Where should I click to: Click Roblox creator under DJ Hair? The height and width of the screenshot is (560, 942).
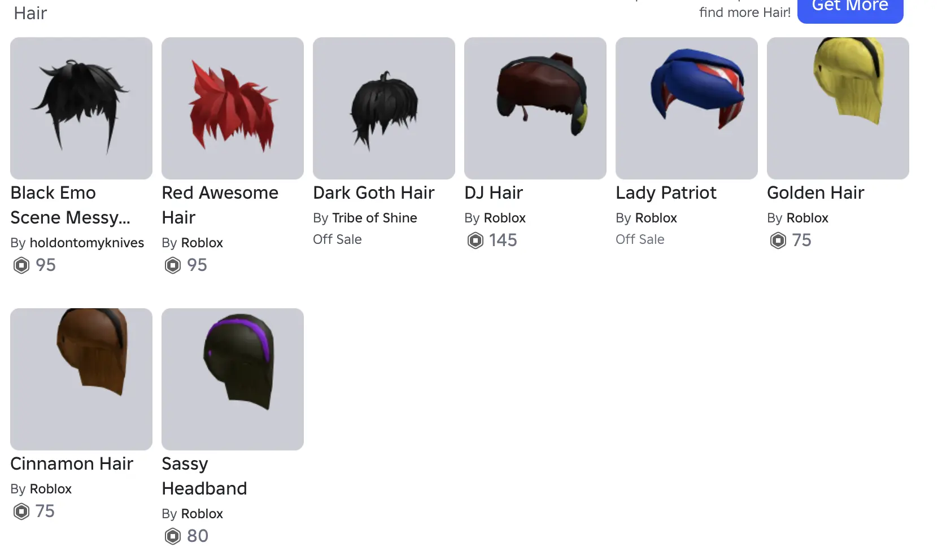tap(505, 218)
